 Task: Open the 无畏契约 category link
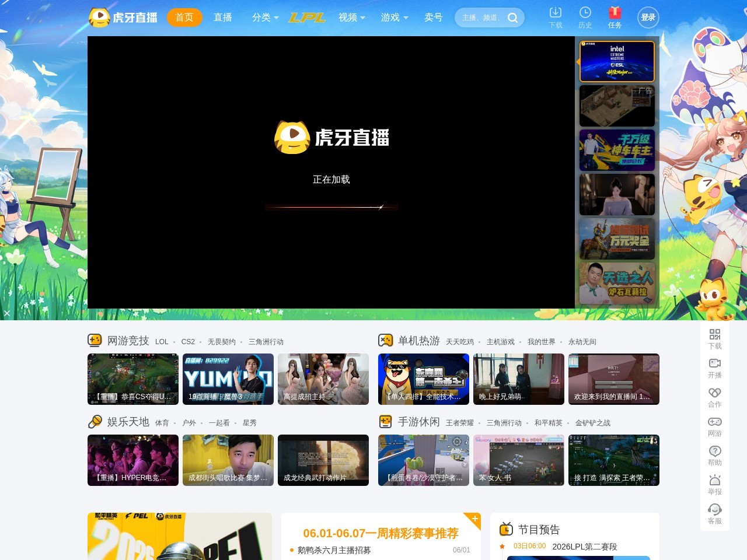click(222, 342)
